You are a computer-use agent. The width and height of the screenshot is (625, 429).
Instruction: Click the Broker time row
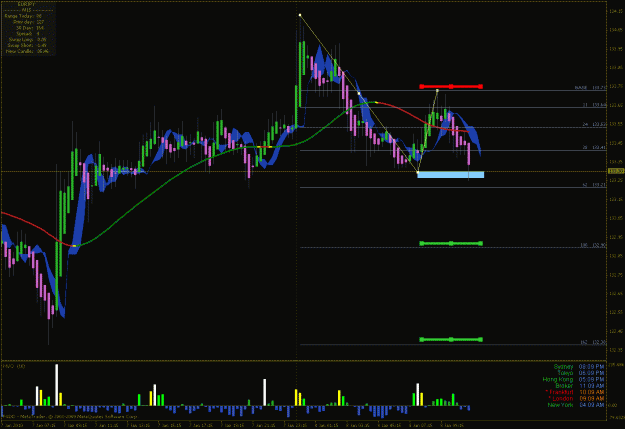tap(580, 386)
